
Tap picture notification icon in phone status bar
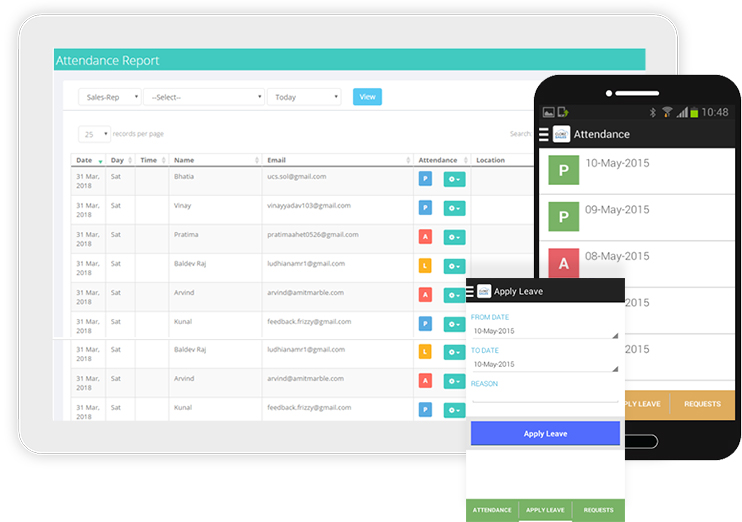click(548, 112)
